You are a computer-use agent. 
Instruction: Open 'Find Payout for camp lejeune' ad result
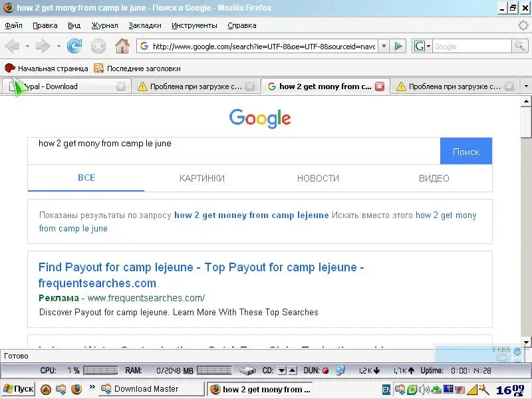pyautogui.click(x=201, y=275)
